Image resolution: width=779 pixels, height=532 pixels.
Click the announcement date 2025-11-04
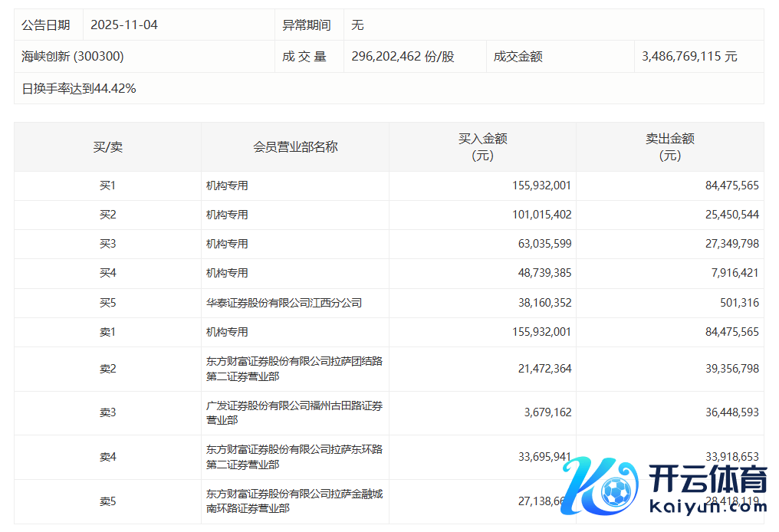point(124,25)
